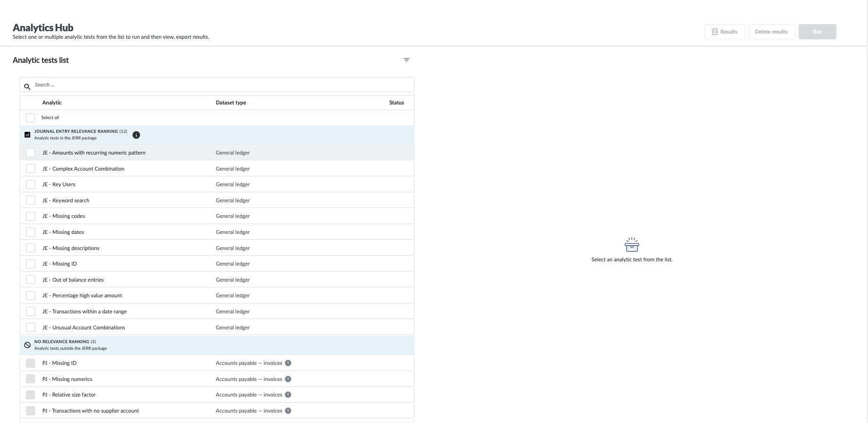Screen dimensions: 868x423
Task: Check JE - Amounts with recurring numeric pattern
Action: pyautogui.click(x=30, y=153)
